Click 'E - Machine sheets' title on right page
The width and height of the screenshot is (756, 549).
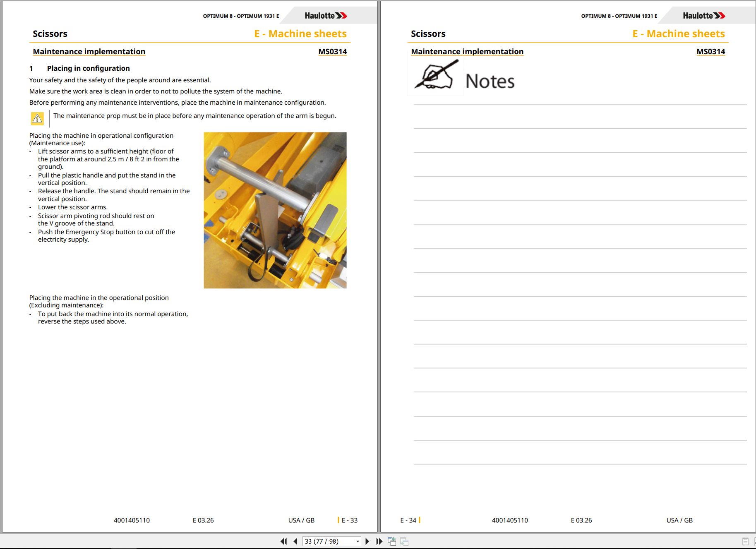(x=679, y=34)
